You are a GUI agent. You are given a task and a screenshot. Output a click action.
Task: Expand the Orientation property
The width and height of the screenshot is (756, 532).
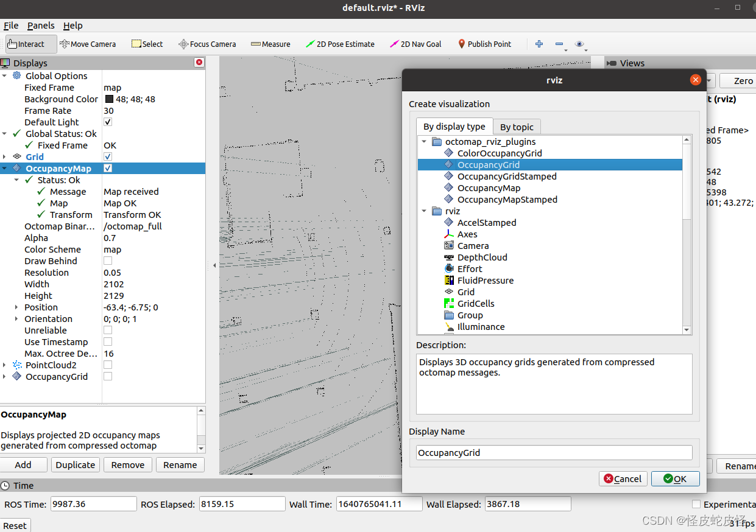point(16,319)
